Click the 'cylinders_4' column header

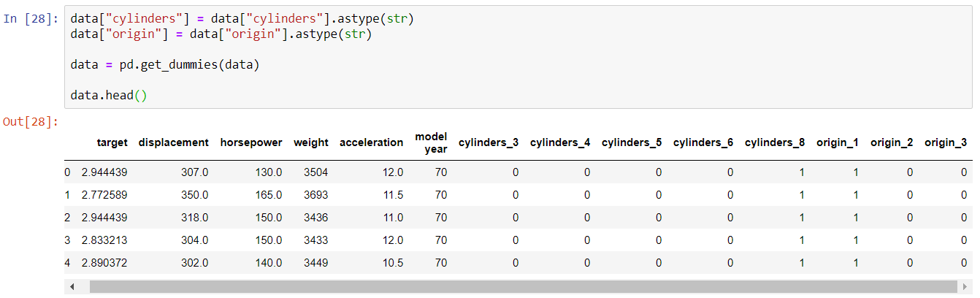[560, 142]
